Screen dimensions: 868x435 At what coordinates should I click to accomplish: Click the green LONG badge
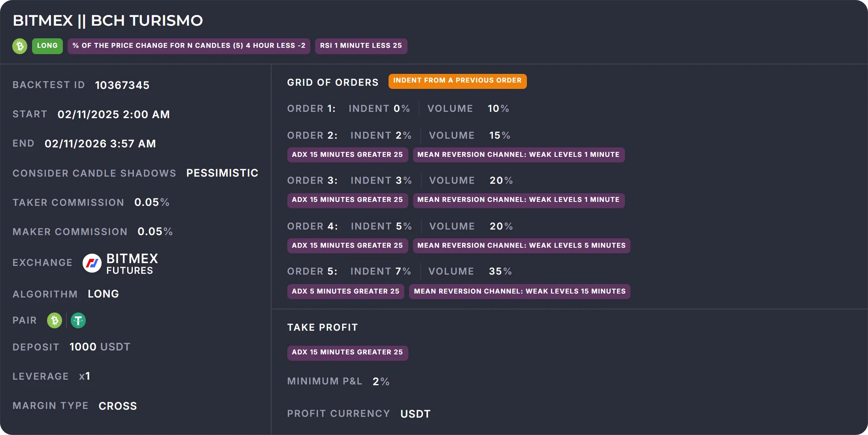tap(47, 46)
